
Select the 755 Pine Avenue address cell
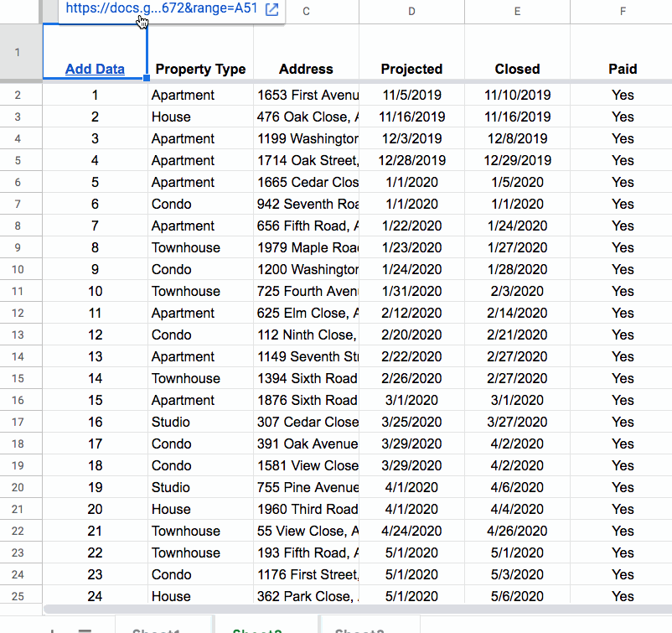[306, 487]
